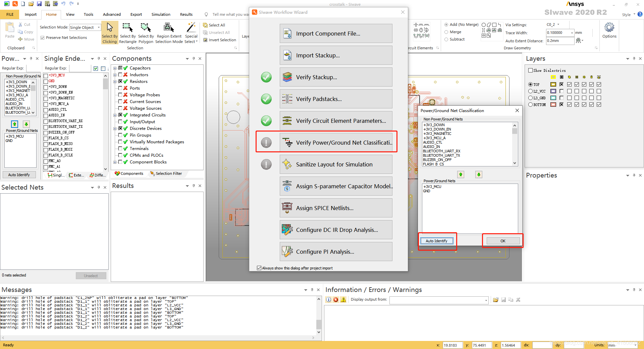644x349 pixels.
Task: Open the Selection Mode dropdown
Action: (99, 28)
